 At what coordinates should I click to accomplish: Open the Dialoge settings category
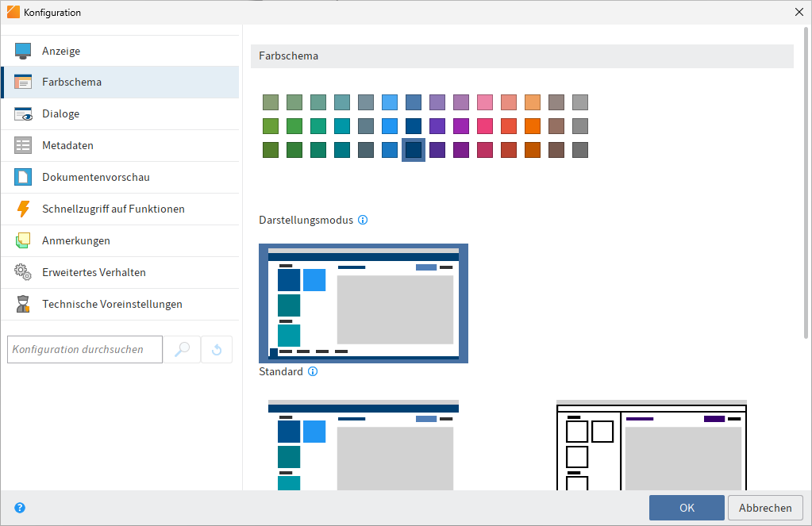pos(60,114)
